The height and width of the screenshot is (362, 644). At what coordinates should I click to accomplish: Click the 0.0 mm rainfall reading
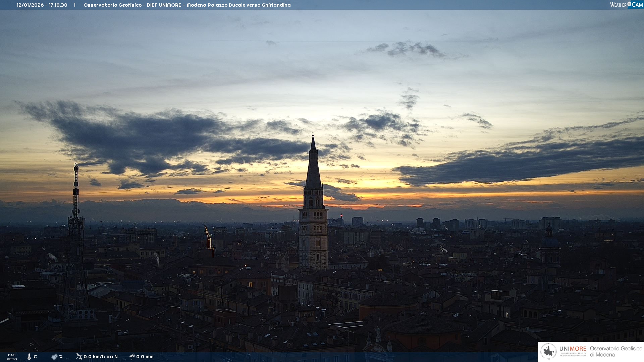tap(145, 357)
